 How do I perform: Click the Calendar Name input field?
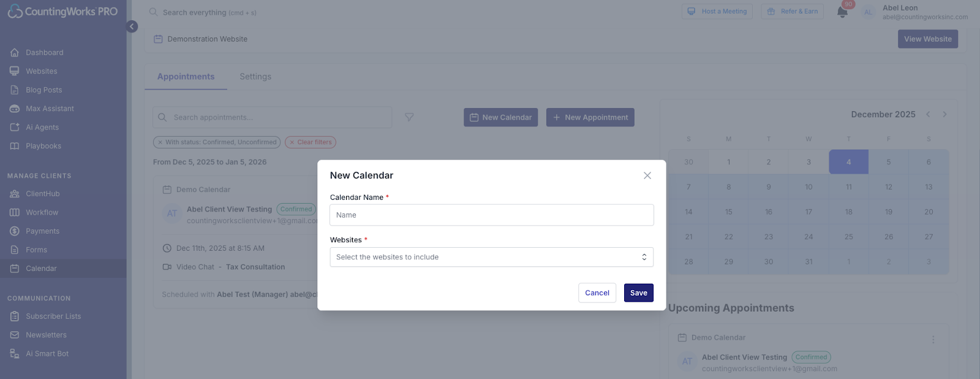pyautogui.click(x=491, y=215)
